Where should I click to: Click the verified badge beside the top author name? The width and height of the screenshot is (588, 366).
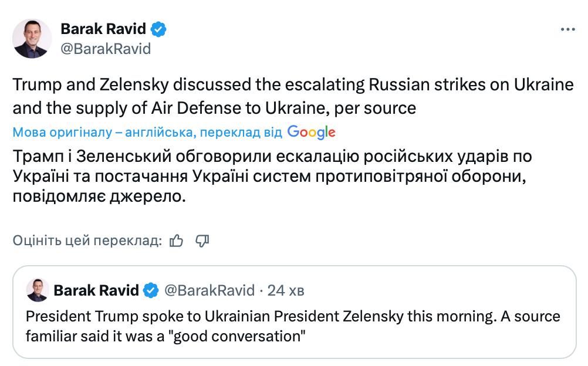pos(159,29)
